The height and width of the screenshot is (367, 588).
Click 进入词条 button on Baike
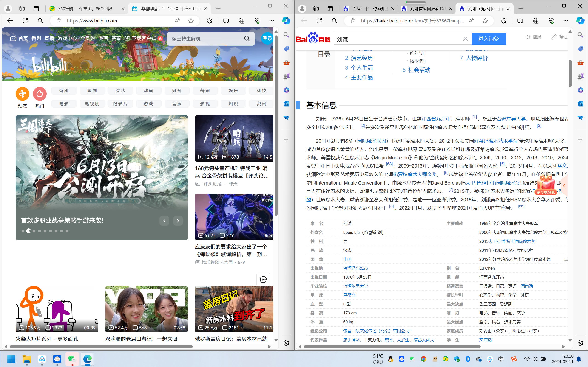click(489, 39)
